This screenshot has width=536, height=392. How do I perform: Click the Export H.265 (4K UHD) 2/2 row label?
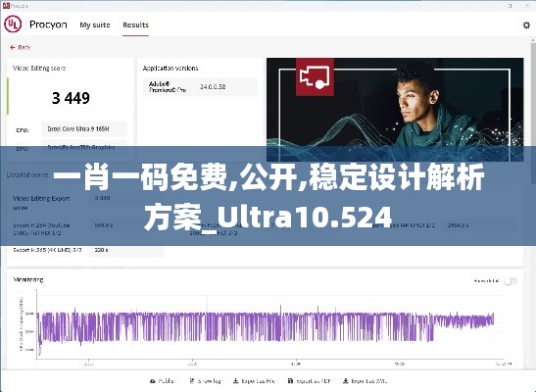click(47, 250)
